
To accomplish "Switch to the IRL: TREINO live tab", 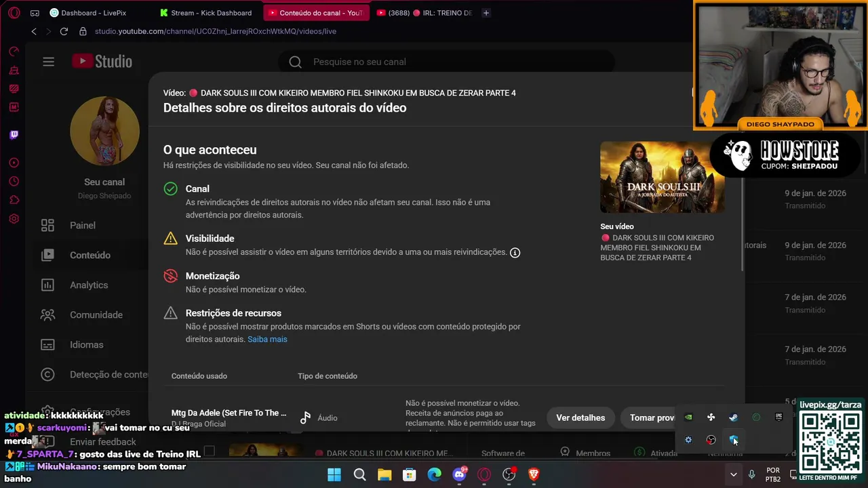I will tap(425, 13).
